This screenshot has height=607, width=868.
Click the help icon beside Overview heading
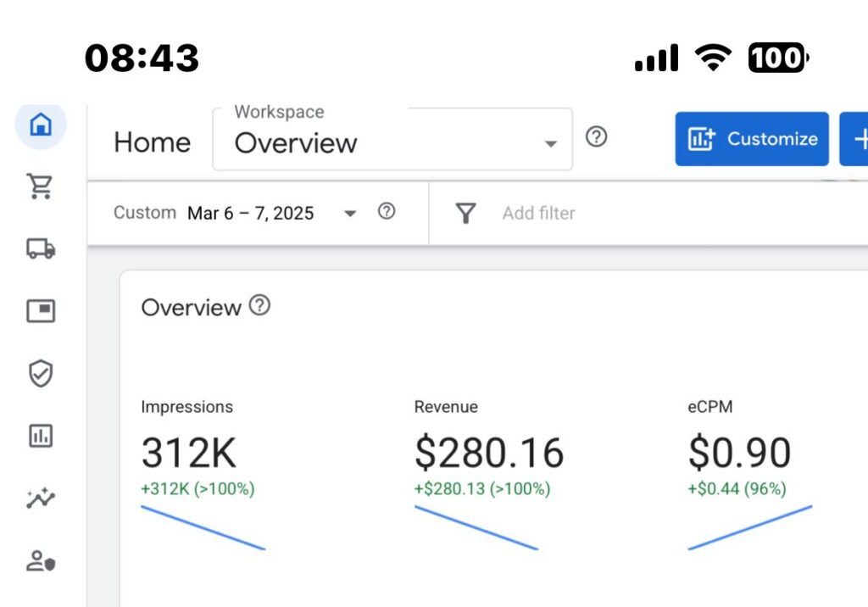259,306
